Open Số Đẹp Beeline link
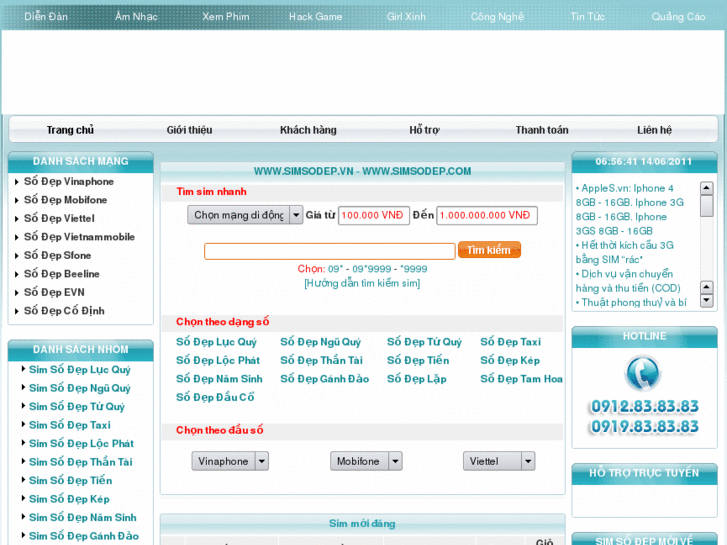Screen dimensions: 727x545 pos(62,274)
